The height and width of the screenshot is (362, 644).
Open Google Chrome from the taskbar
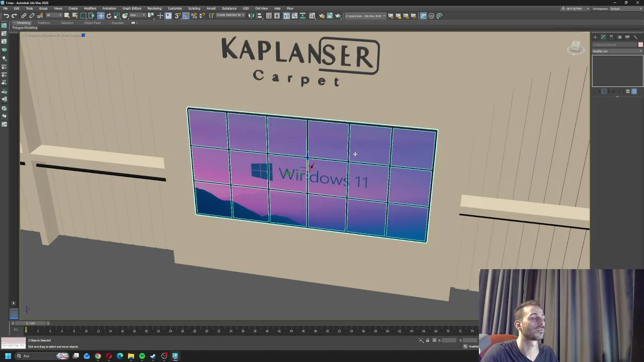coord(98,356)
